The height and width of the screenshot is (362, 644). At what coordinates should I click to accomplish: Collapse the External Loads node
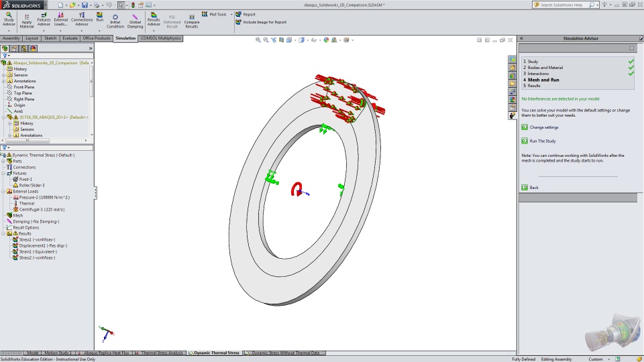[4, 191]
